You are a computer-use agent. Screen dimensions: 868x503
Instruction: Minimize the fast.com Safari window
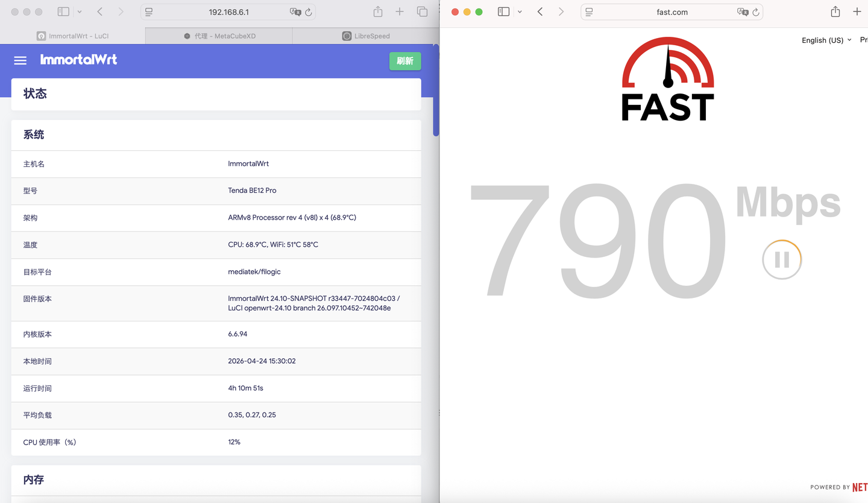(x=467, y=11)
